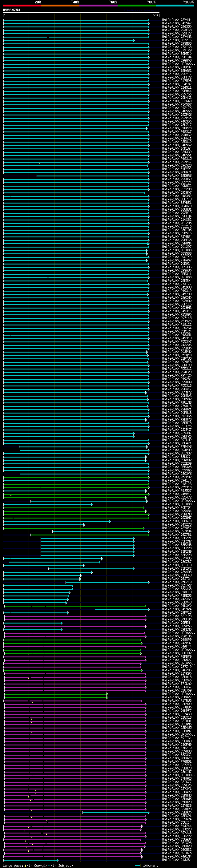Select the UniRef100_P30567 label
This screenshot has width=197, height=868.
point(177,104)
